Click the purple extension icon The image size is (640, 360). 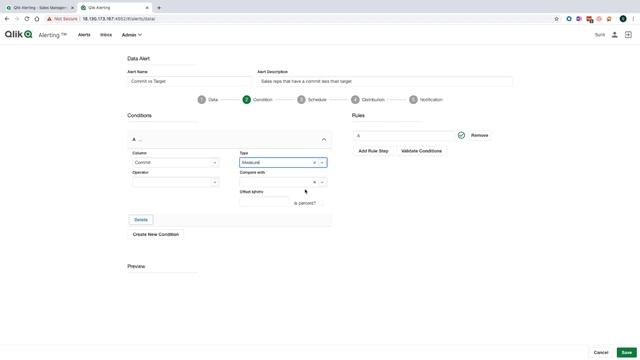(x=579, y=19)
